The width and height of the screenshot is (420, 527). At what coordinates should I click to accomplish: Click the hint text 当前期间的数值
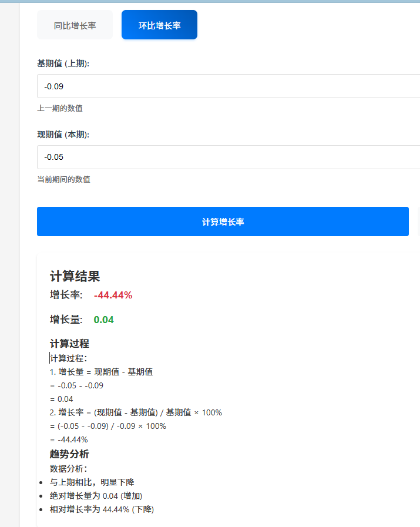63,179
